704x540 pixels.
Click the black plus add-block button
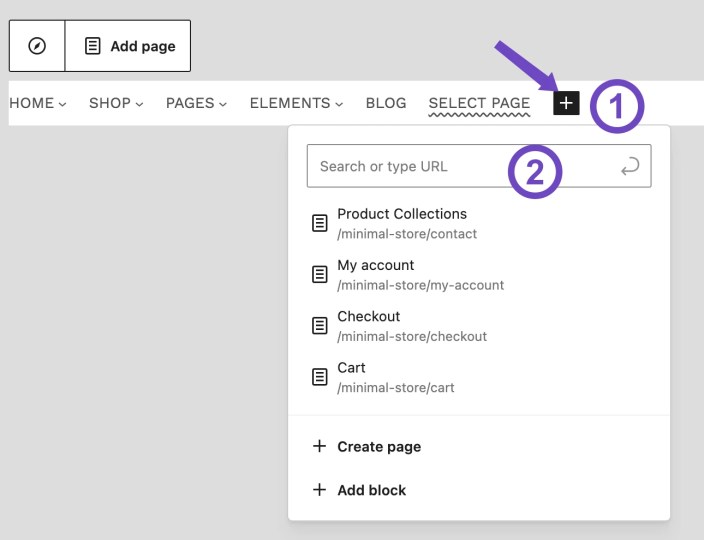point(566,103)
